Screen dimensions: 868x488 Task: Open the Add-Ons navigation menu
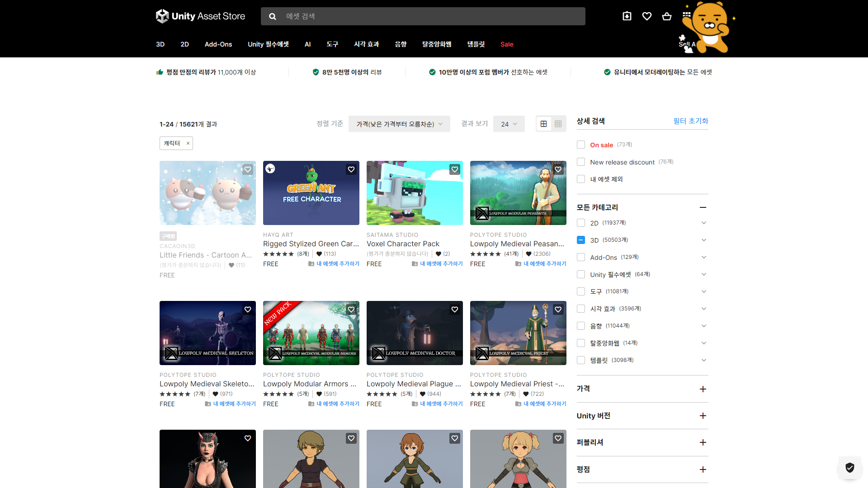coord(218,44)
